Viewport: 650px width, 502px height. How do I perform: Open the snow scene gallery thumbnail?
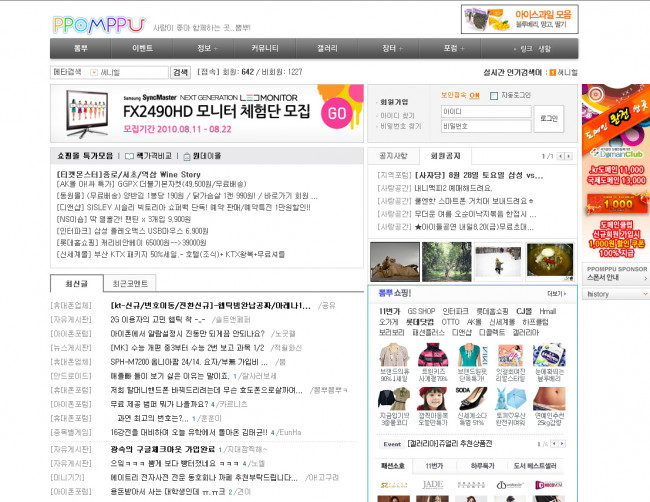pos(499,262)
